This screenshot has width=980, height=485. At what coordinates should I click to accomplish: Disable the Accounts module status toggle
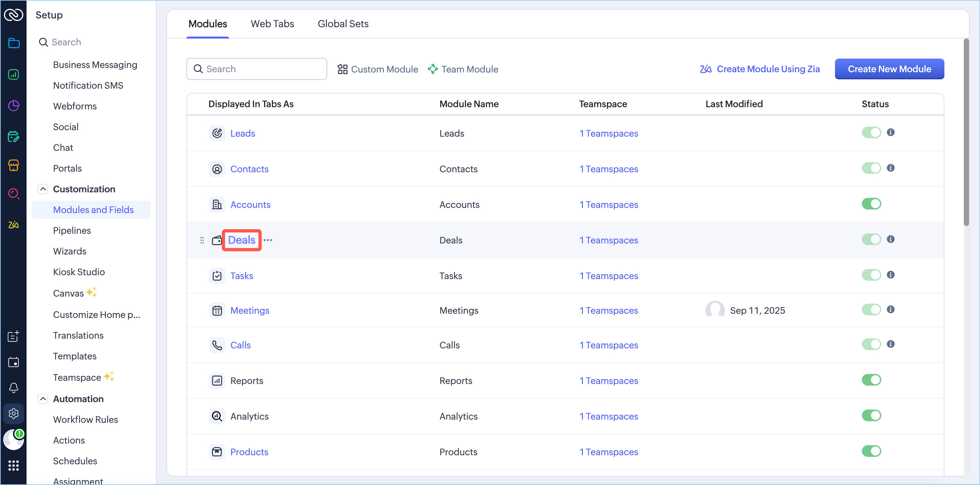871,204
